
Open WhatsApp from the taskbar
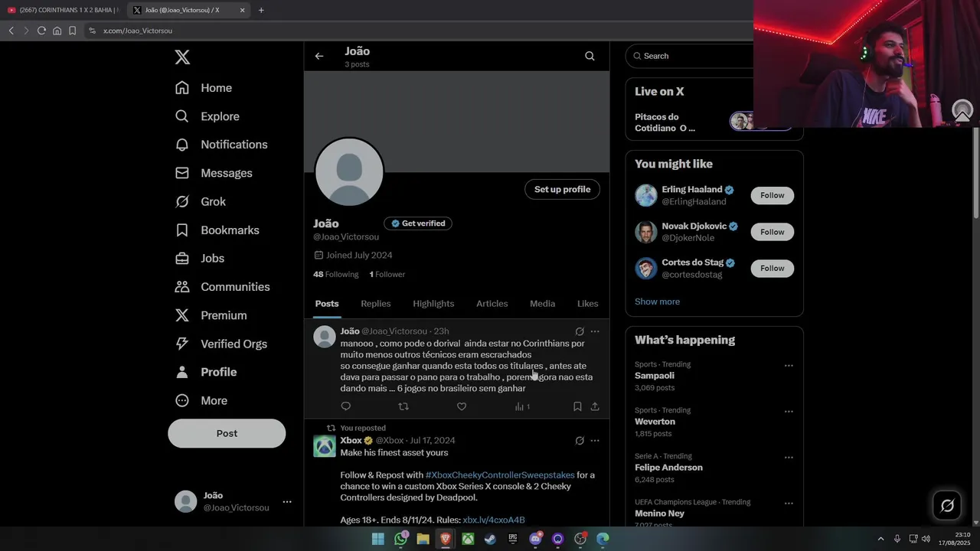400,539
